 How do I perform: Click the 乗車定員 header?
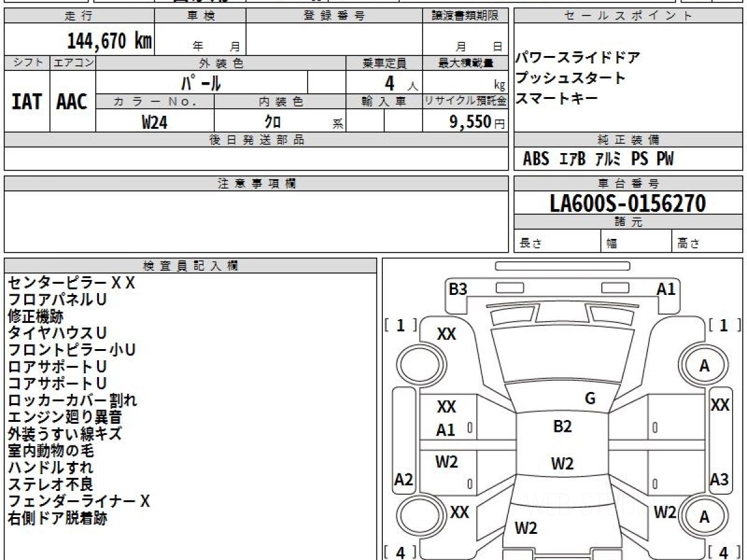(384, 63)
